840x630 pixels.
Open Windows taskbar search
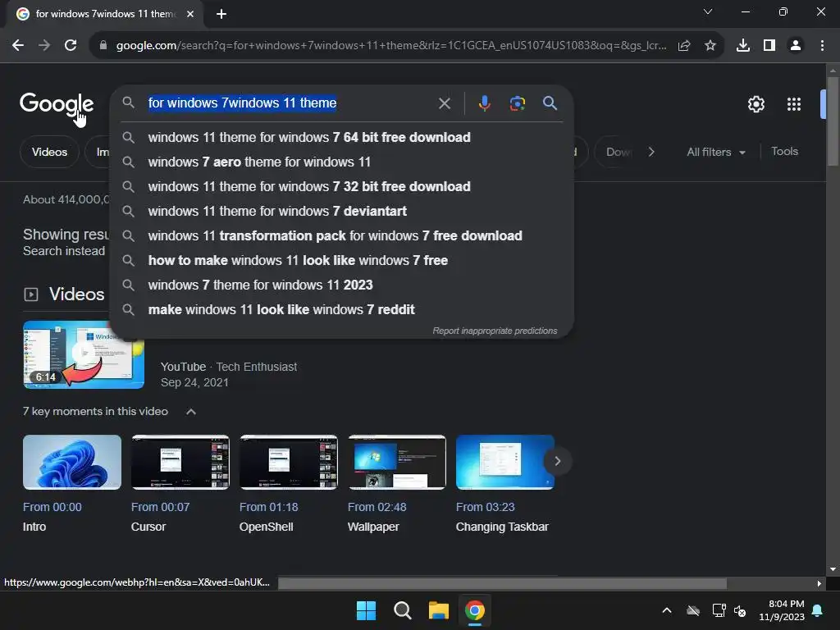tap(402, 610)
